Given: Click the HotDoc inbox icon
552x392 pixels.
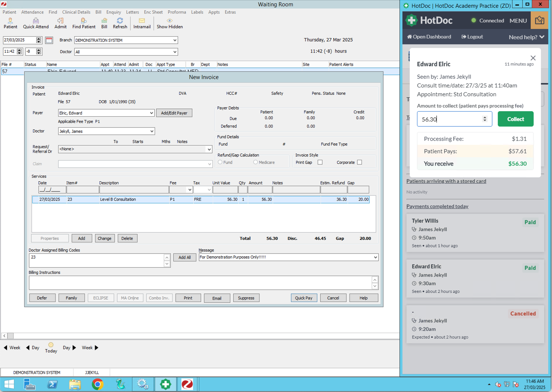Looking at the screenshot, I should click(539, 20).
